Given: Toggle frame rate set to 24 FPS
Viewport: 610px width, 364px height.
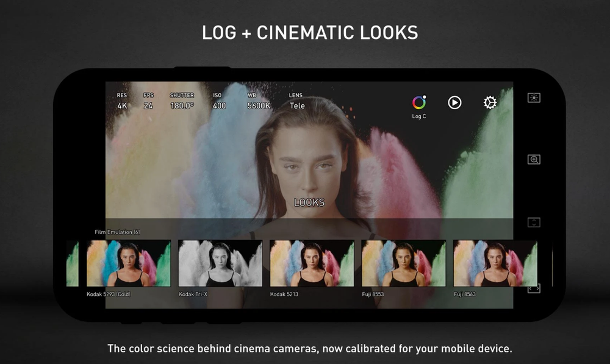Looking at the screenshot, I should coord(148,101).
